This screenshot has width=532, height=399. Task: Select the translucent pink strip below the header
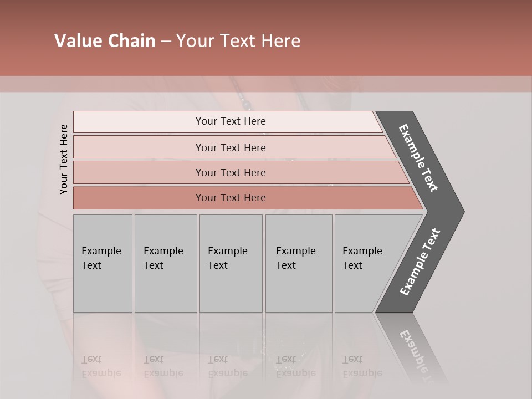[266, 84]
